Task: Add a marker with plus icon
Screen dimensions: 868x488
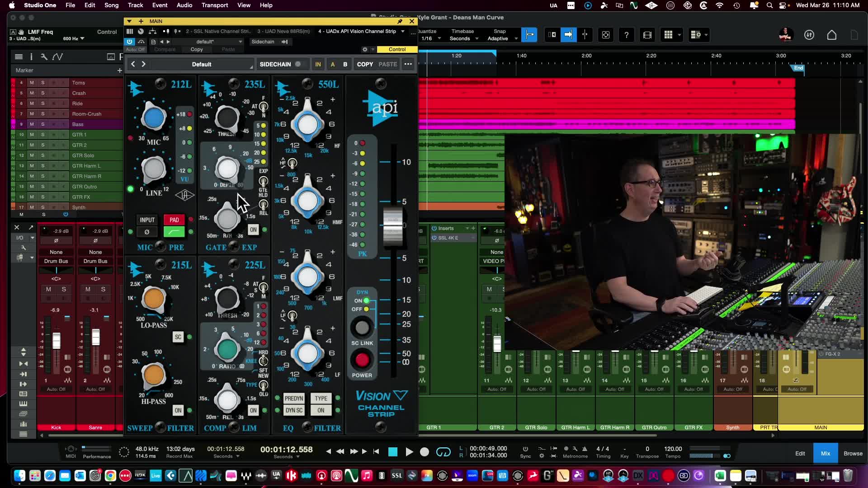Action: [x=119, y=70]
